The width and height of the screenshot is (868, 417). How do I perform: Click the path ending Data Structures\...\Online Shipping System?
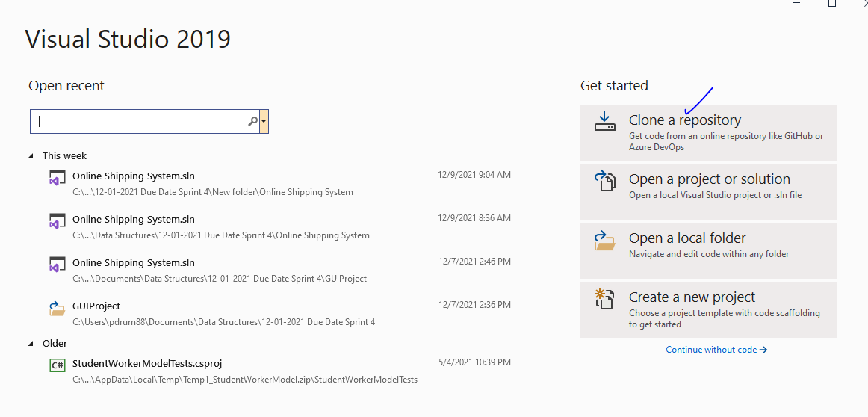[x=221, y=235]
